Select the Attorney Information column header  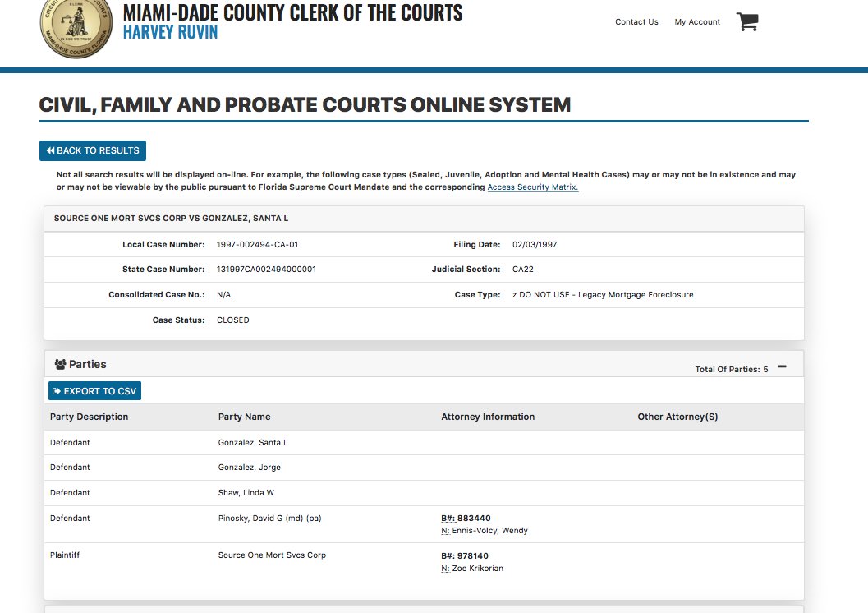pyautogui.click(x=488, y=417)
